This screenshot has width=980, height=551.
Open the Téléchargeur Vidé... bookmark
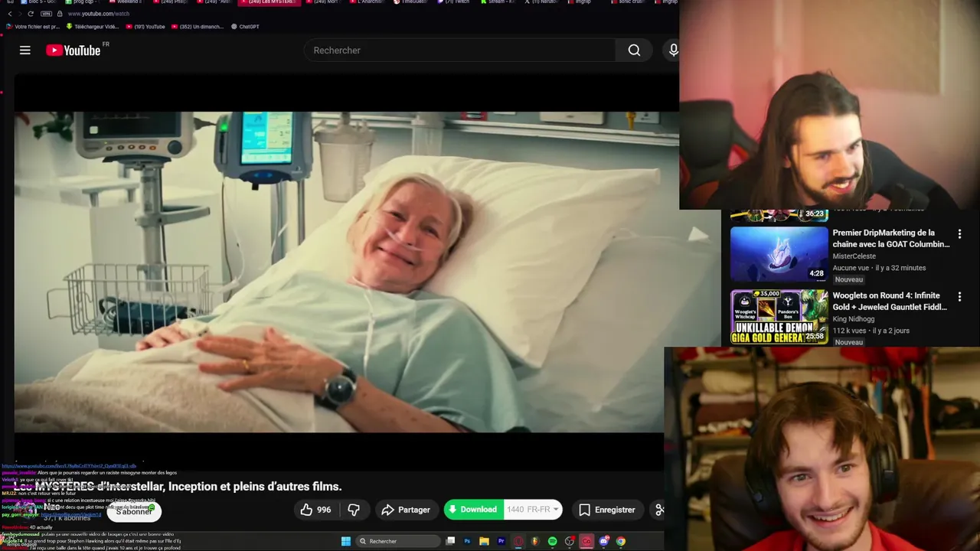point(92,27)
